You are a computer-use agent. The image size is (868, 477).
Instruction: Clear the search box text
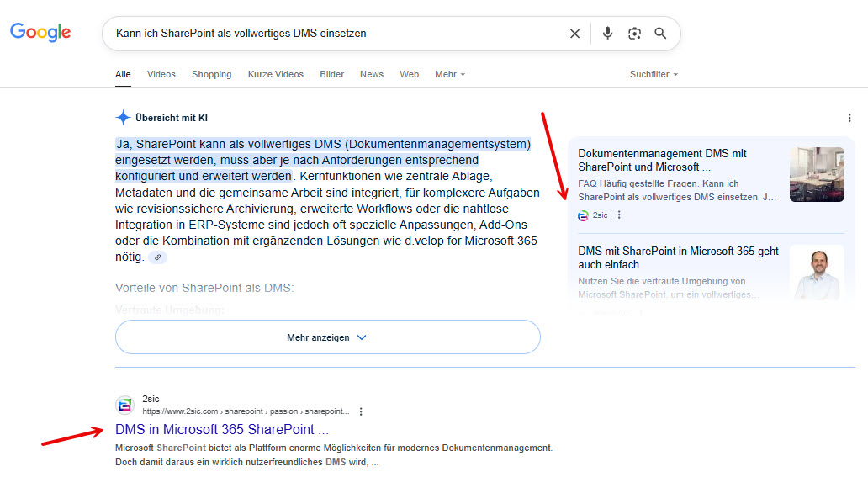(574, 34)
